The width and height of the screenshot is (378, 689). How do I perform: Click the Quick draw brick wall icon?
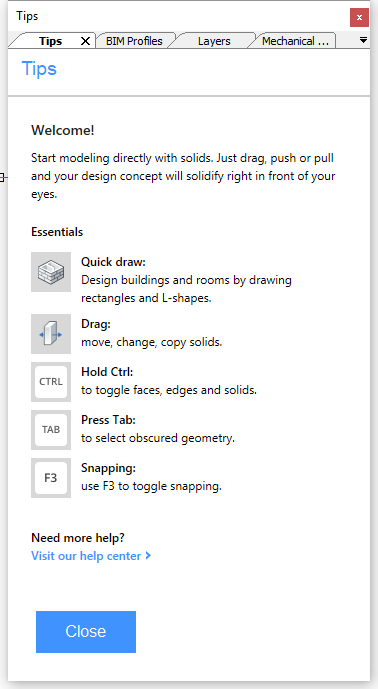(x=51, y=272)
